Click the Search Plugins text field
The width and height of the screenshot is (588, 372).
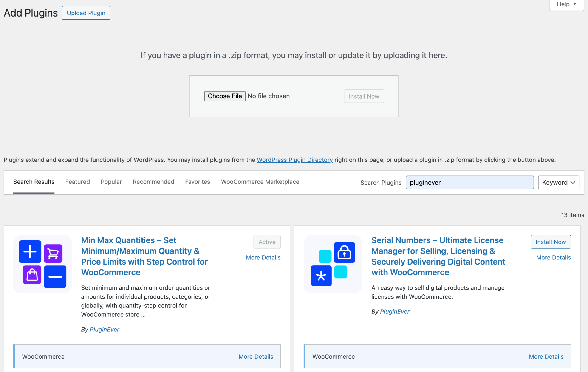[x=469, y=182]
